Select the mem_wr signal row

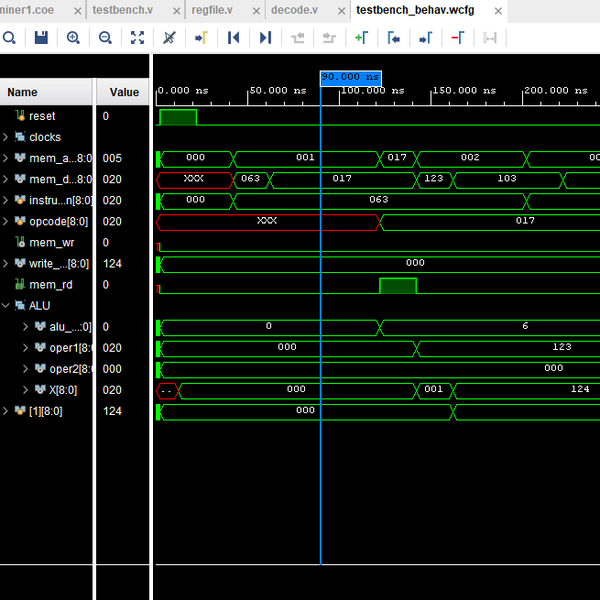click(x=46, y=242)
